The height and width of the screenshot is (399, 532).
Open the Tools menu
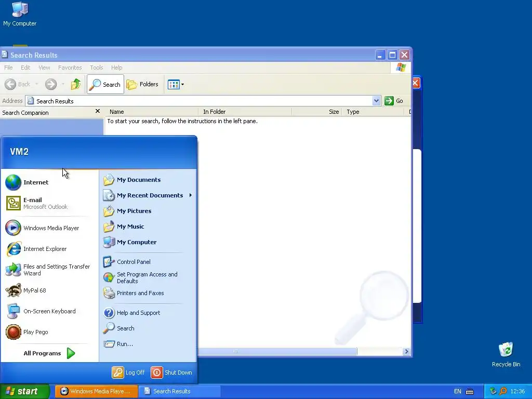[96, 68]
